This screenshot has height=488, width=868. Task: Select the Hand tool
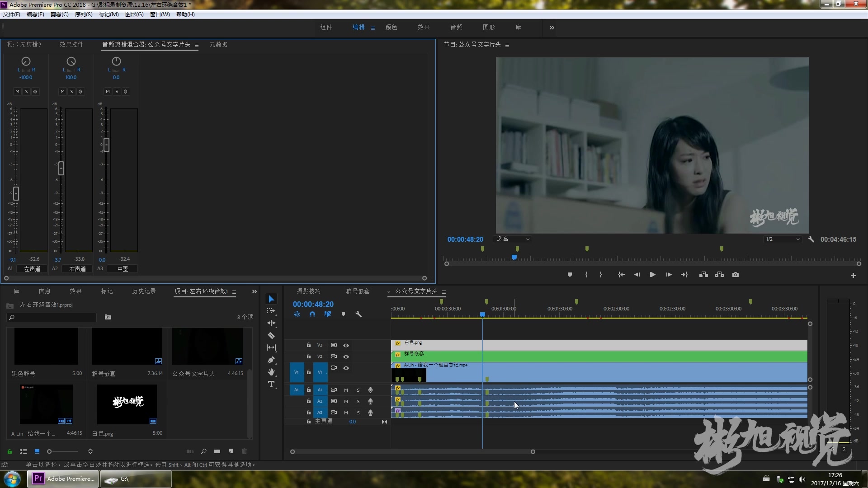[271, 372]
